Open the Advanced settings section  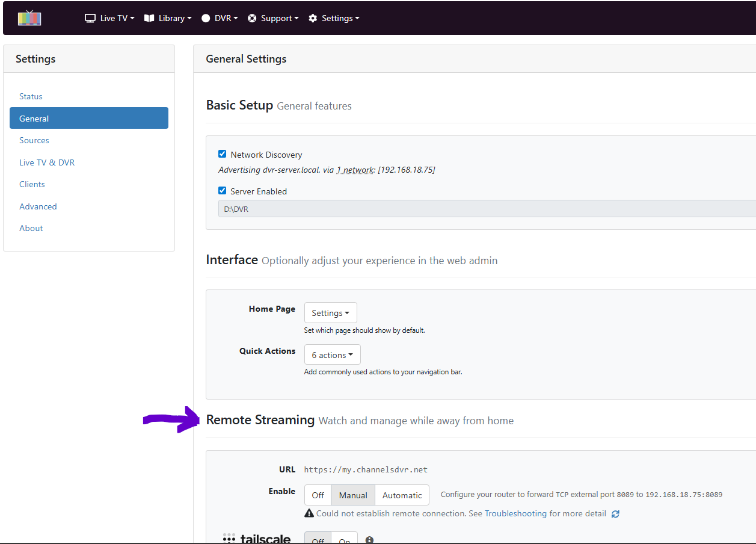point(38,206)
